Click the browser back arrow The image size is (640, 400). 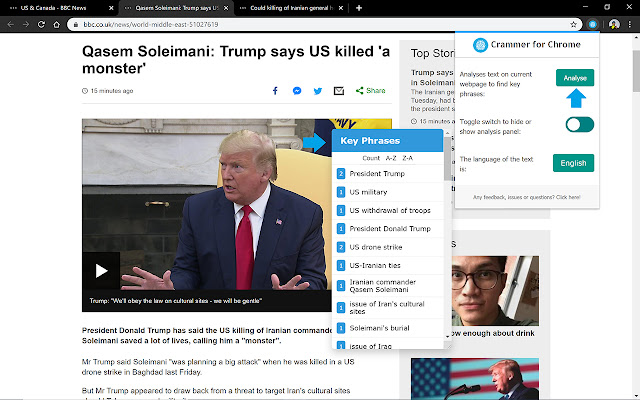(x=11, y=24)
